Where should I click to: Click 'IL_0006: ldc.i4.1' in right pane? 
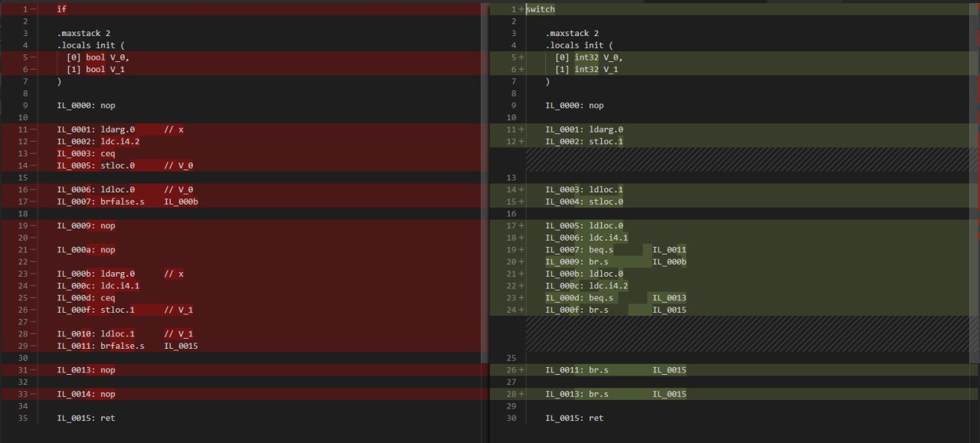[586, 238]
